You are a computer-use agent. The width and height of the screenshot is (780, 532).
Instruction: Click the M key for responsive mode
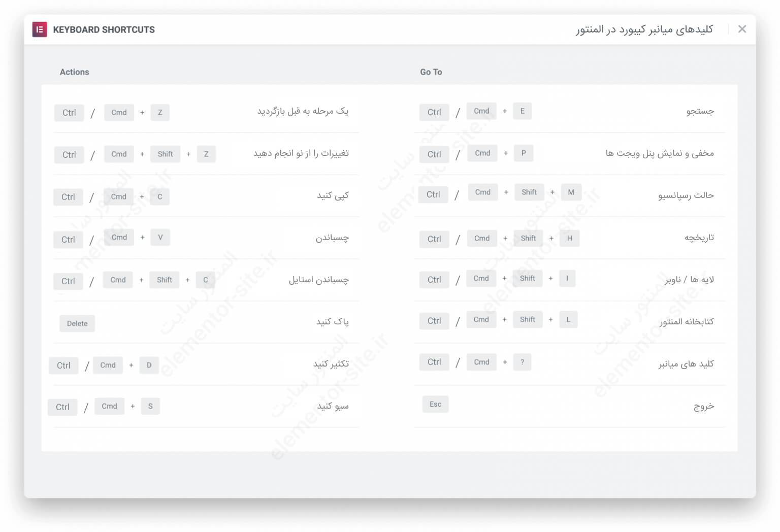click(571, 192)
